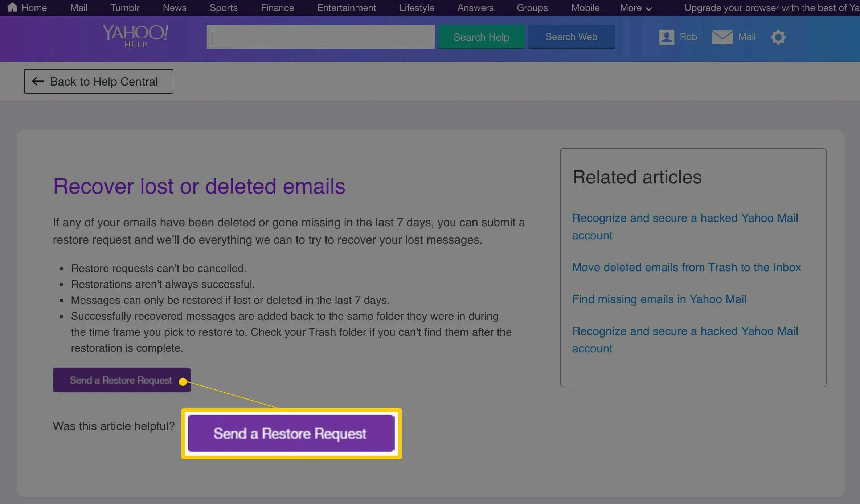Viewport: 860px width, 504px height.
Task: Open the settings gear icon
Action: pyautogui.click(x=778, y=37)
